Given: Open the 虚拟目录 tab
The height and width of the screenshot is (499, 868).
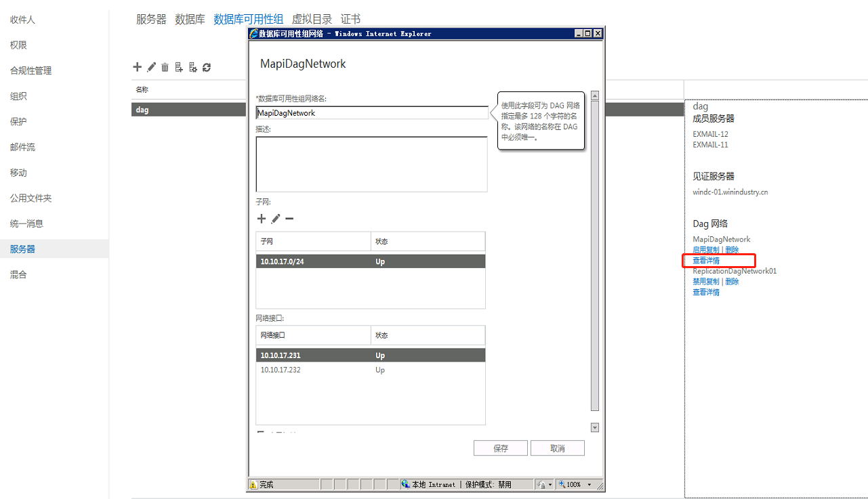Looking at the screenshot, I should [312, 20].
